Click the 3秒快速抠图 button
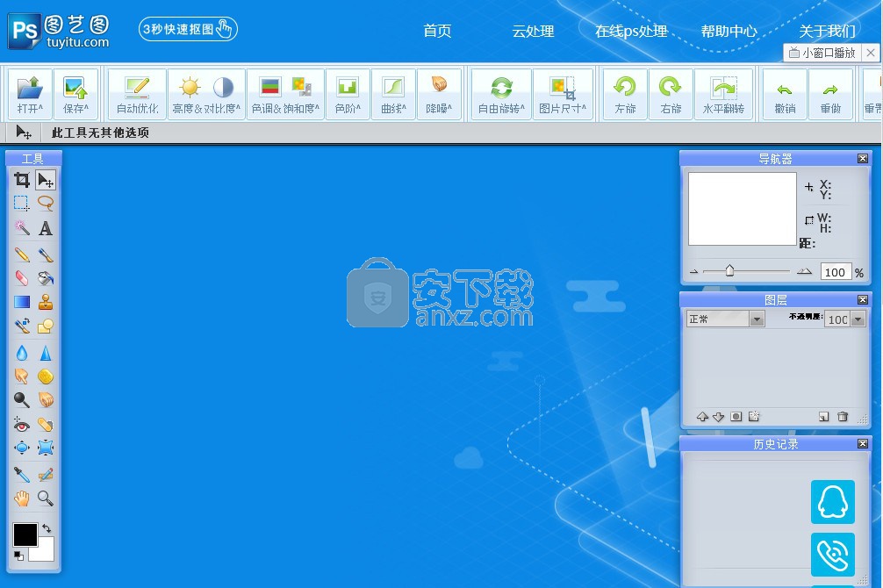883x588 pixels. (x=188, y=29)
